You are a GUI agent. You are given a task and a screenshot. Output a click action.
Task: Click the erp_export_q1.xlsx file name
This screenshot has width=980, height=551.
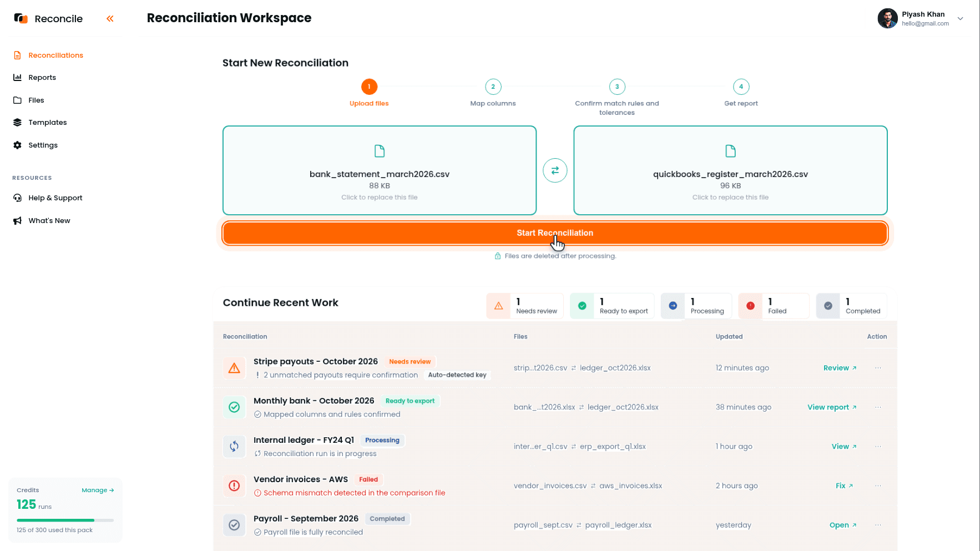pyautogui.click(x=613, y=446)
